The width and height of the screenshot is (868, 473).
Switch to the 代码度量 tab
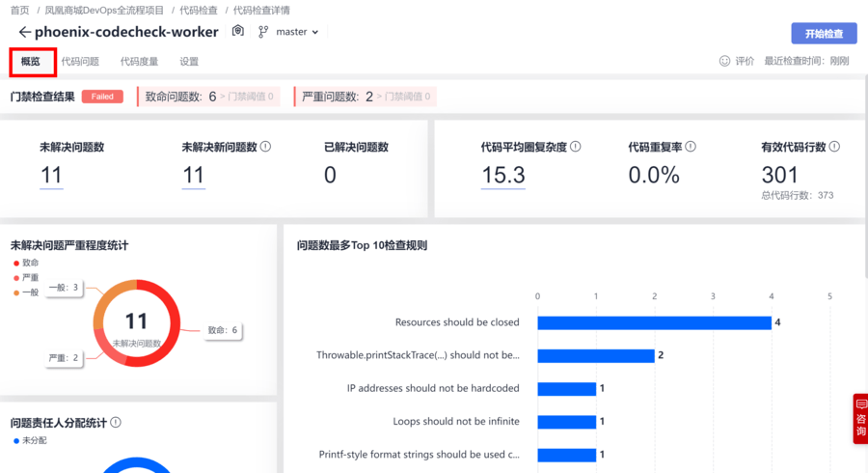tap(140, 62)
